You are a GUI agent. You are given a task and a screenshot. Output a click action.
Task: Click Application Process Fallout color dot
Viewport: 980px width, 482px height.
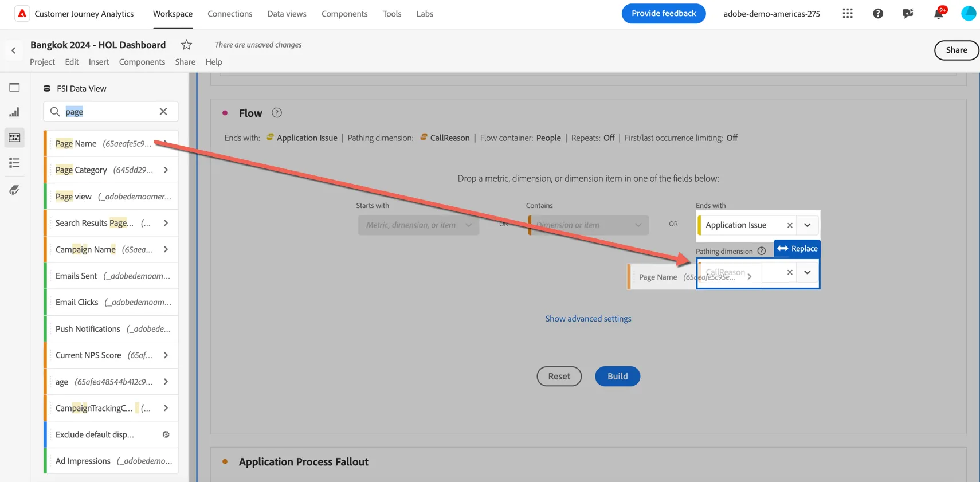pos(225,461)
